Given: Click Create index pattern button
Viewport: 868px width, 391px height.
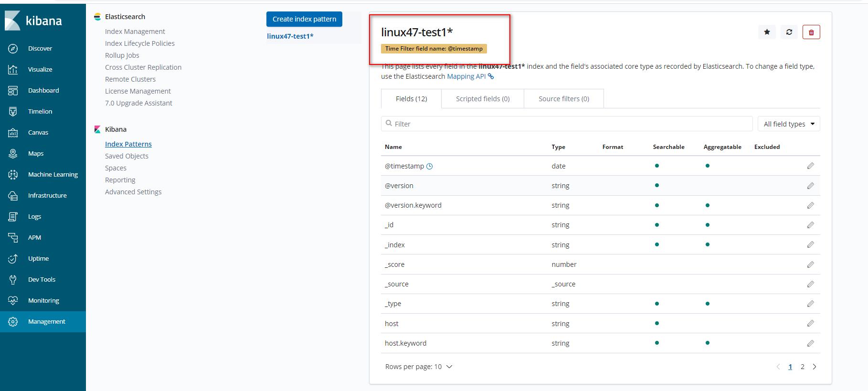Looking at the screenshot, I should coord(304,19).
